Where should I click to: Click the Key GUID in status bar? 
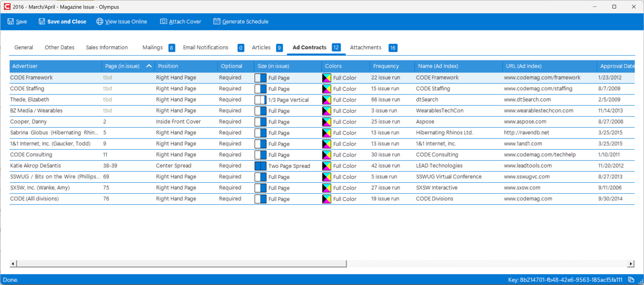565,280
